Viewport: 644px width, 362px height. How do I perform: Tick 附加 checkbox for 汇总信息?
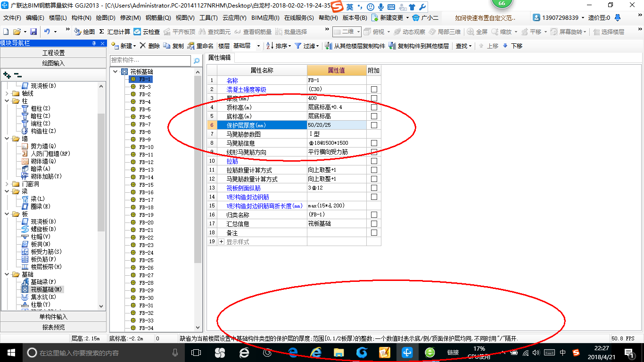[x=374, y=223]
